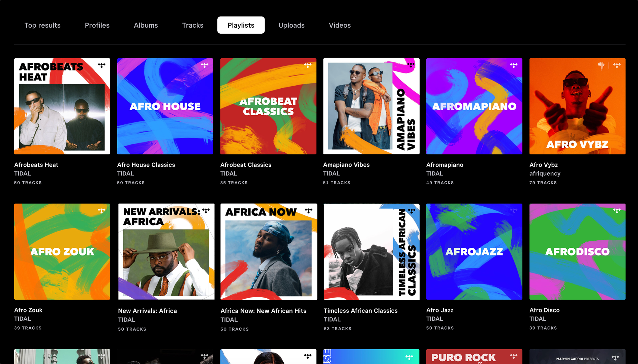Open the Afrobeat Classics cover art
The height and width of the screenshot is (364, 638).
[268, 106]
